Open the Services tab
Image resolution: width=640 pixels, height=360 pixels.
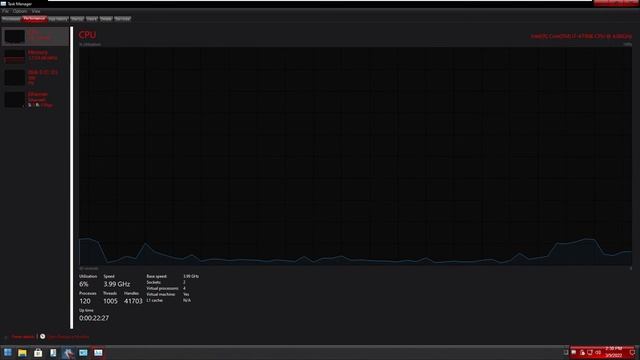pyautogui.click(x=122, y=19)
